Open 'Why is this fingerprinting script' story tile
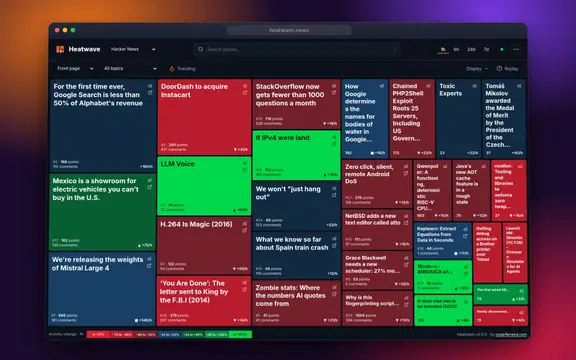 (x=377, y=308)
